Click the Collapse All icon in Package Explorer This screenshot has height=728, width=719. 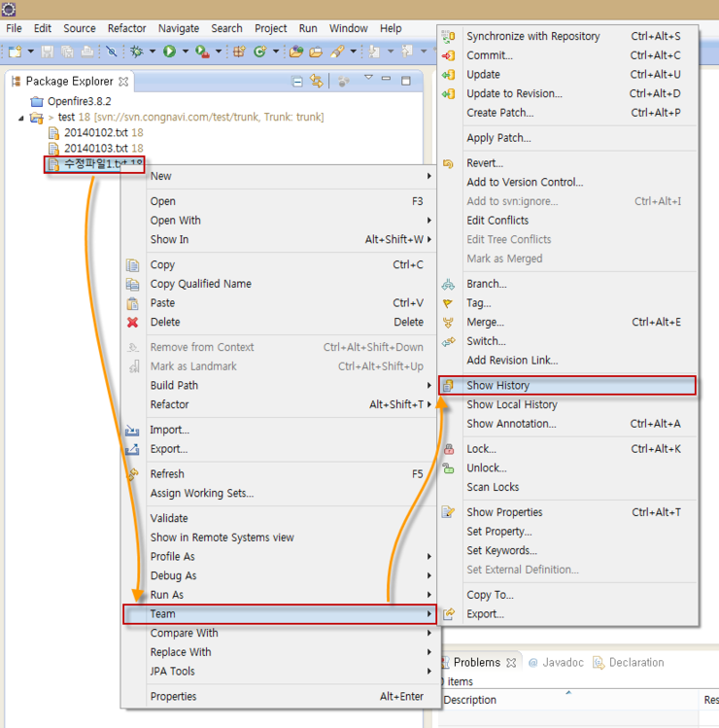coord(297,82)
